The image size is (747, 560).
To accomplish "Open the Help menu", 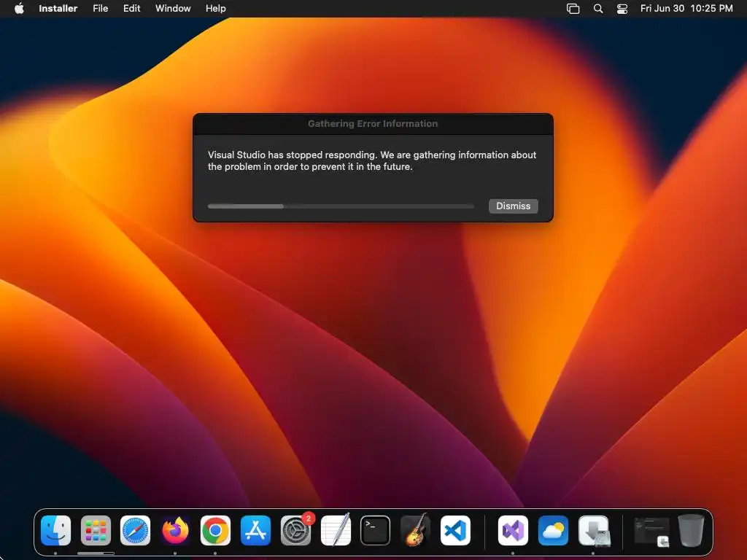I will [x=216, y=8].
